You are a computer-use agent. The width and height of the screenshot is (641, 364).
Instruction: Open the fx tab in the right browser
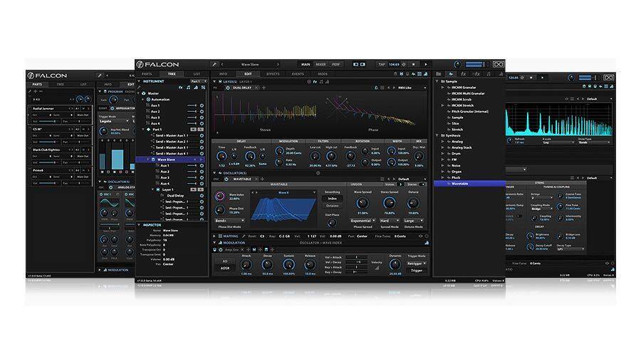[x=463, y=74]
